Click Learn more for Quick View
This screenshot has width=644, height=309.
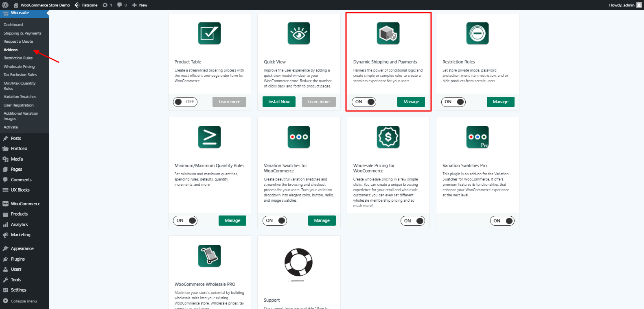point(319,102)
